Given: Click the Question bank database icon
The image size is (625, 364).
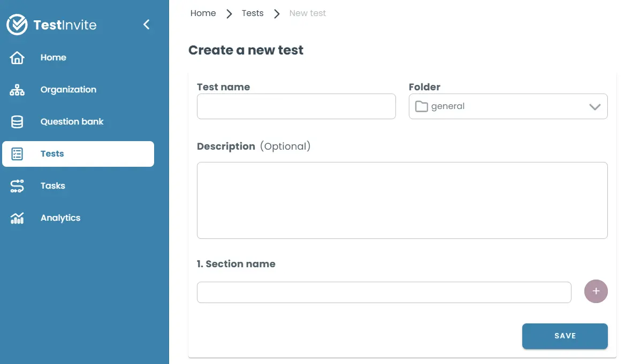Looking at the screenshot, I should pos(18,121).
